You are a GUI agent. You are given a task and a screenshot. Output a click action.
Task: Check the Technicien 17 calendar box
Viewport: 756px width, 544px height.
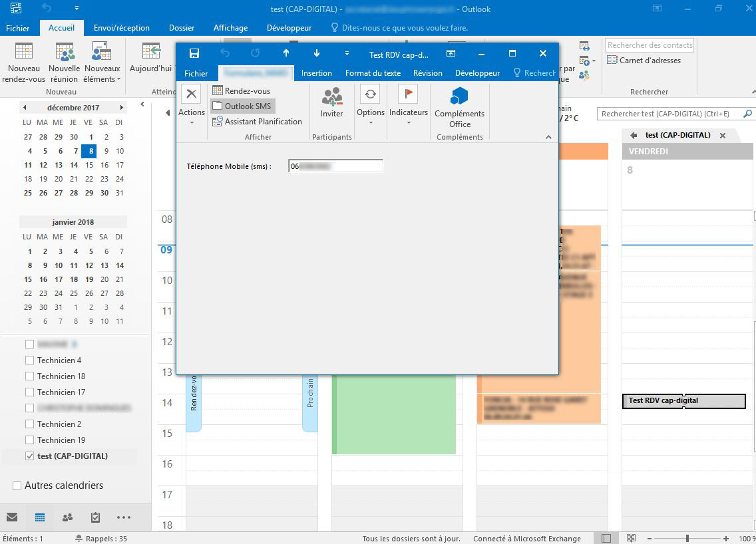pos(29,392)
